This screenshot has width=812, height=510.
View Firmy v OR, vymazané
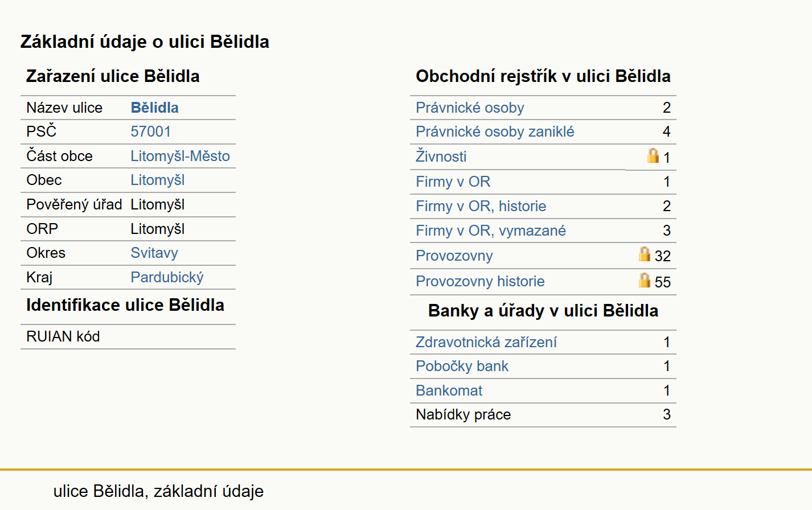(490, 231)
